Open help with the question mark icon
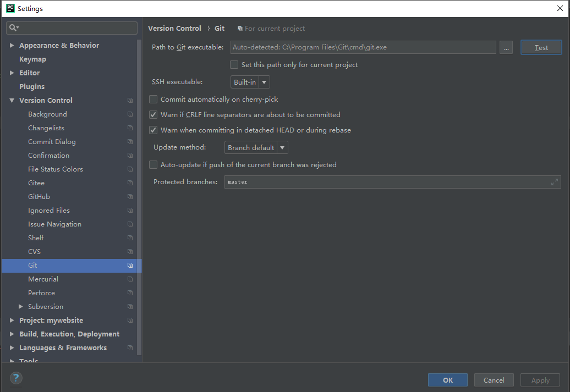570x392 pixels. 16,378
